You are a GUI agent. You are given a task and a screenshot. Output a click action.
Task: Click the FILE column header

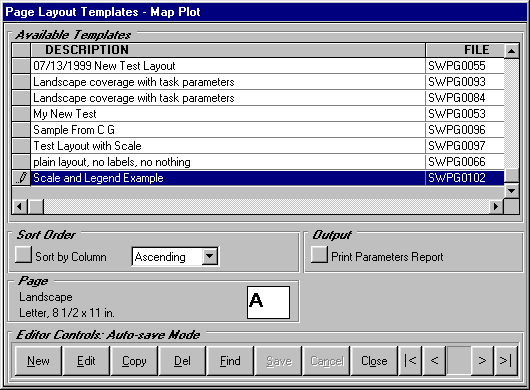pos(465,50)
